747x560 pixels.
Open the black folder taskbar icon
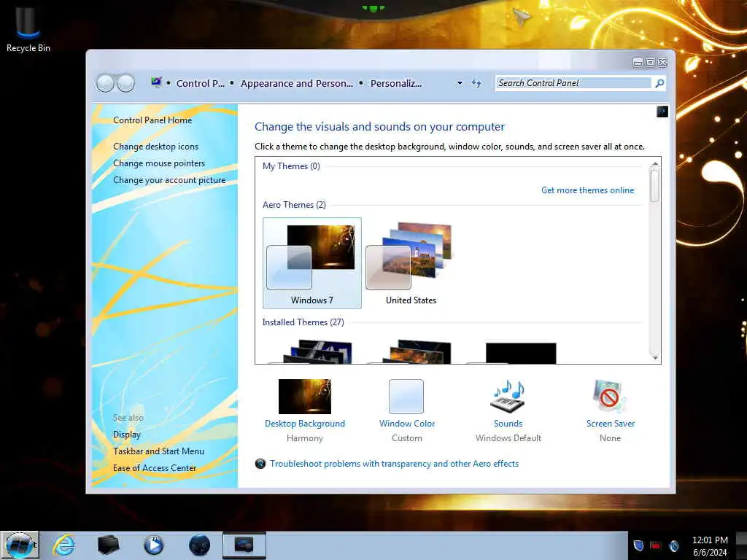point(108,545)
